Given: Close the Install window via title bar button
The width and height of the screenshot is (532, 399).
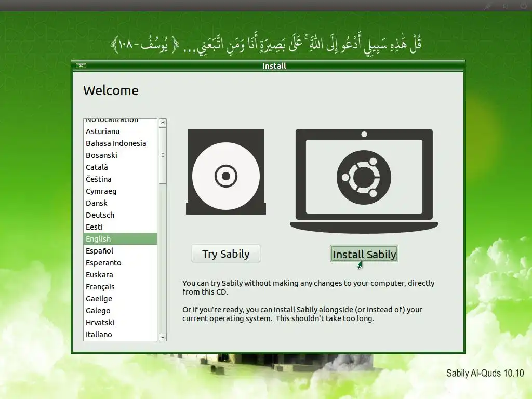Looking at the screenshot, I should point(81,65).
